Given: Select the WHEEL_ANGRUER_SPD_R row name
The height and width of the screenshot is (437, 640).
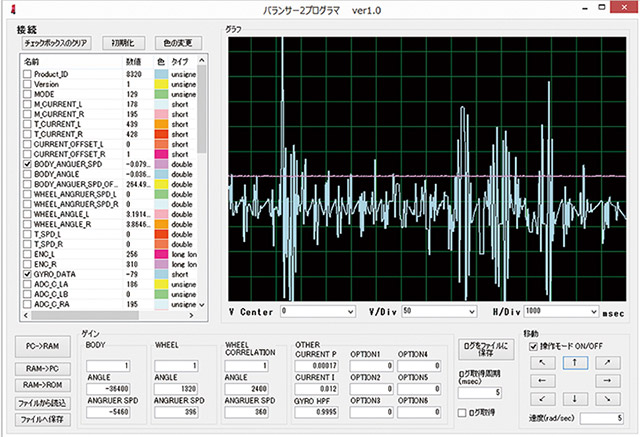Looking at the screenshot, I should click(76, 204).
